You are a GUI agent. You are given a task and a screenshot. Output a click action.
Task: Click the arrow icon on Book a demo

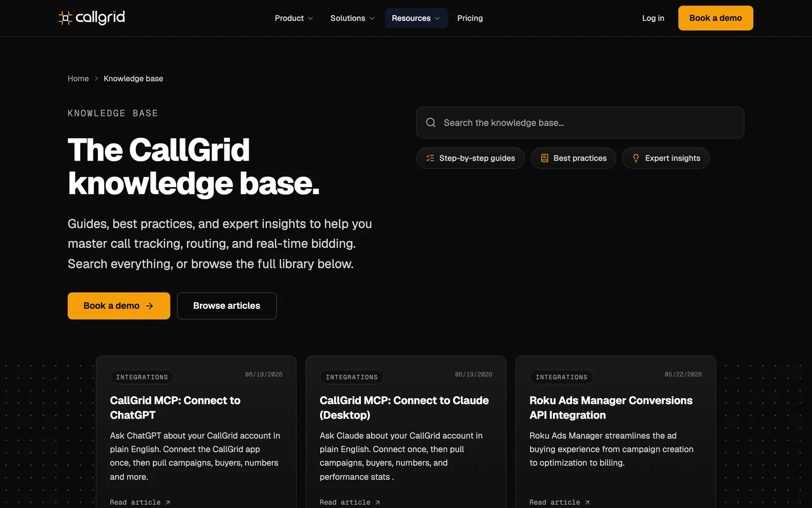[x=150, y=306]
